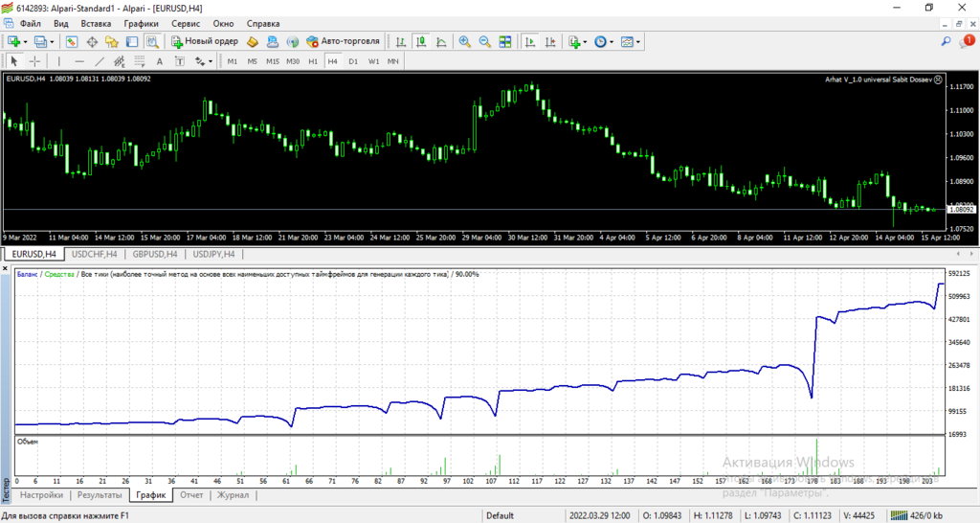This screenshot has height=523, width=980.
Task: Select D1 timeframe
Action: [x=353, y=61]
